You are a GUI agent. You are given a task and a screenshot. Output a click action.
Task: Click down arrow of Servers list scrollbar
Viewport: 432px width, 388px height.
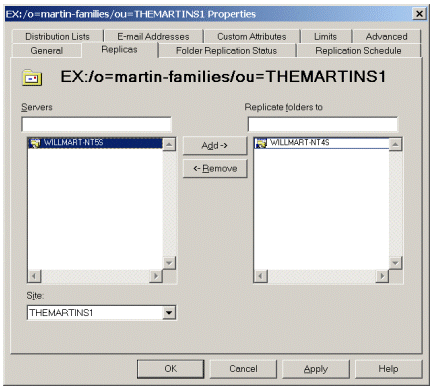(169, 263)
